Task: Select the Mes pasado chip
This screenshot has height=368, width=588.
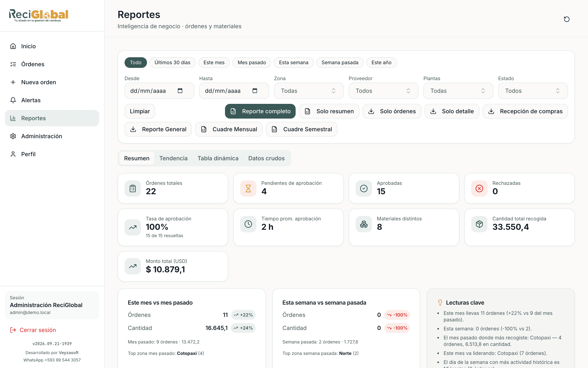Action: [252, 63]
